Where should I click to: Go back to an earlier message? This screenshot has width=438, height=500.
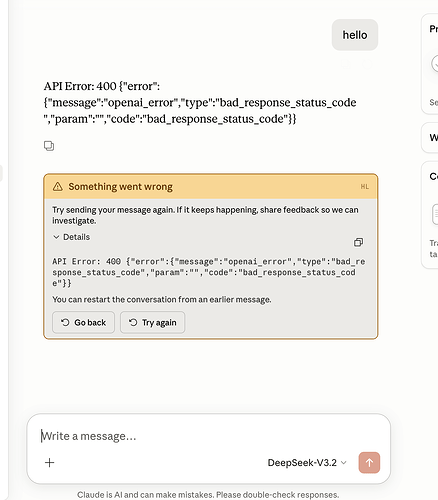coord(83,322)
